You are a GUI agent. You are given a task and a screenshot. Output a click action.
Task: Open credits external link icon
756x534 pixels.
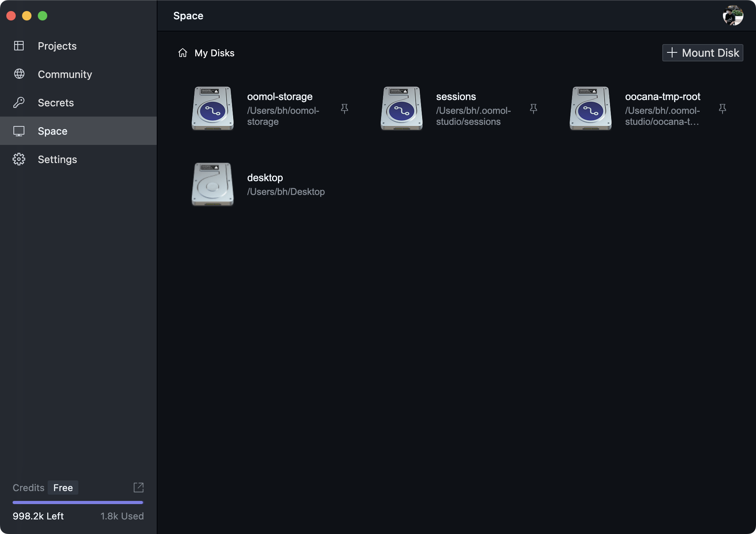click(x=139, y=488)
